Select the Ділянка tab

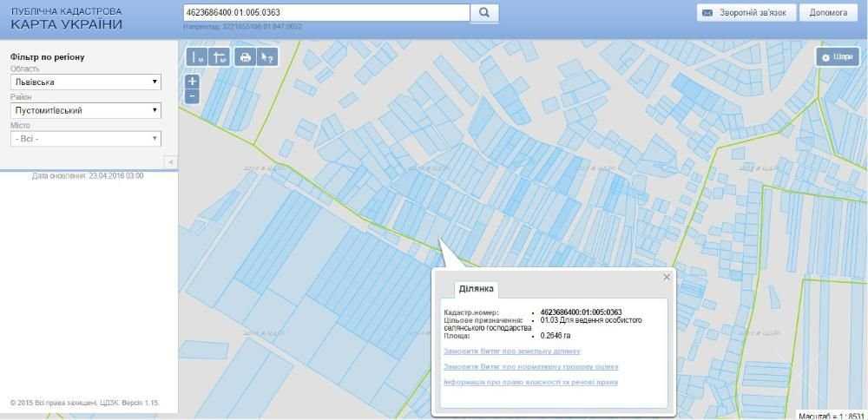[476, 290]
